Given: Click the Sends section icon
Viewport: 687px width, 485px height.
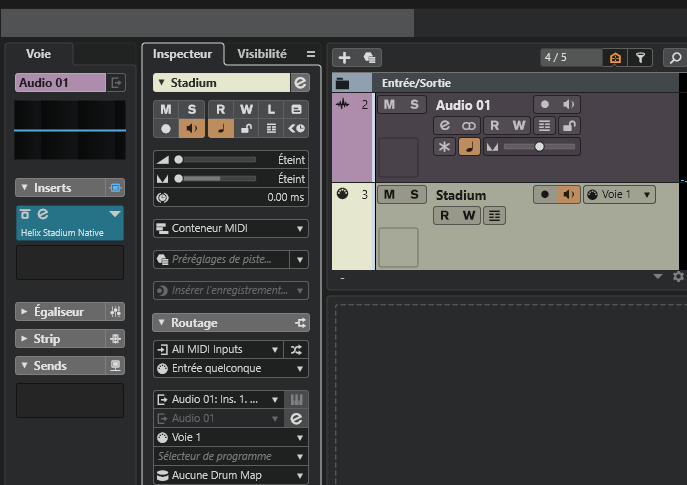Looking at the screenshot, I should coord(115,366).
